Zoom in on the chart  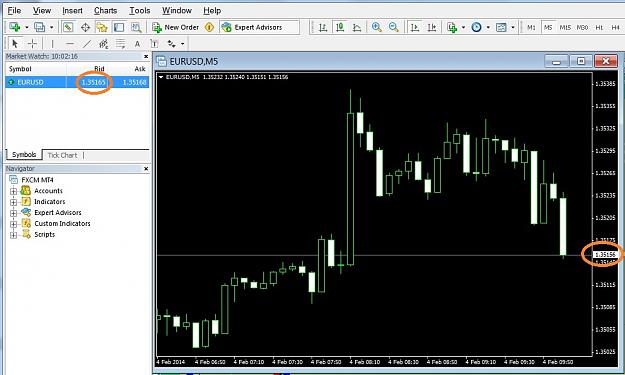377,27
